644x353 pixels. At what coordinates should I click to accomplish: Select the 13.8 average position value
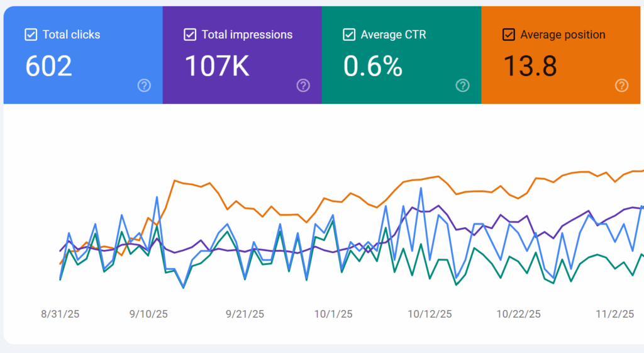pyautogui.click(x=530, y=65)
